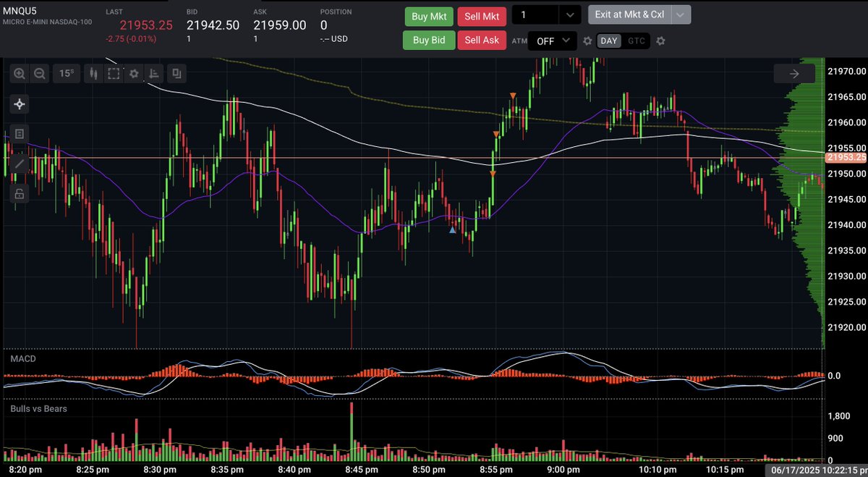Click the MACD indicator label

[23, 359]
